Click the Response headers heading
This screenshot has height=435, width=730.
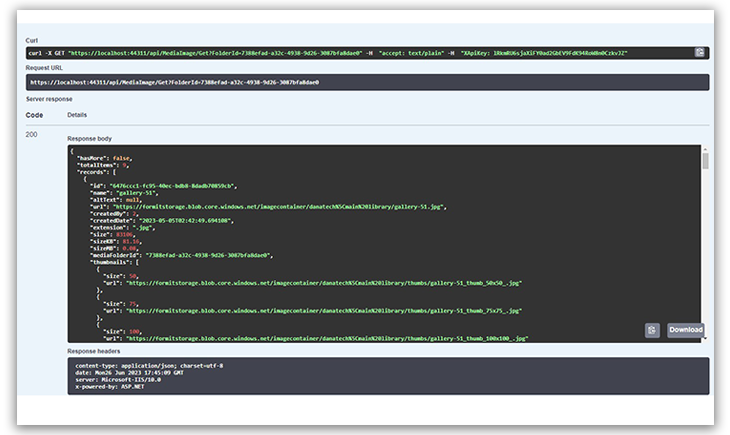[95, 350]
